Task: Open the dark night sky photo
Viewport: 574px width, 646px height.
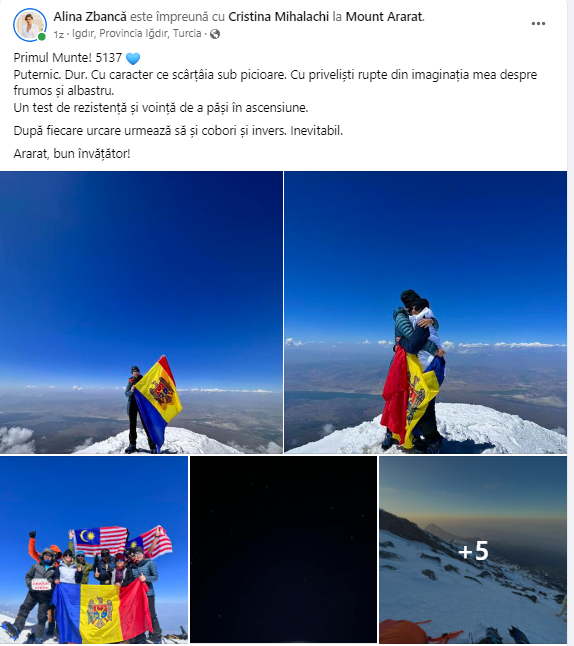Action: coord(283,550)
